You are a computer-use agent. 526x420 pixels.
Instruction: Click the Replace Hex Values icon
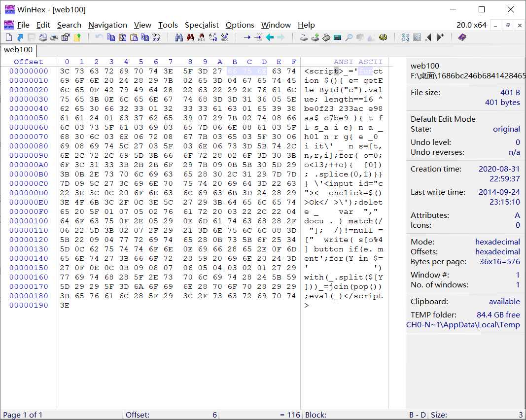[224, 37]
